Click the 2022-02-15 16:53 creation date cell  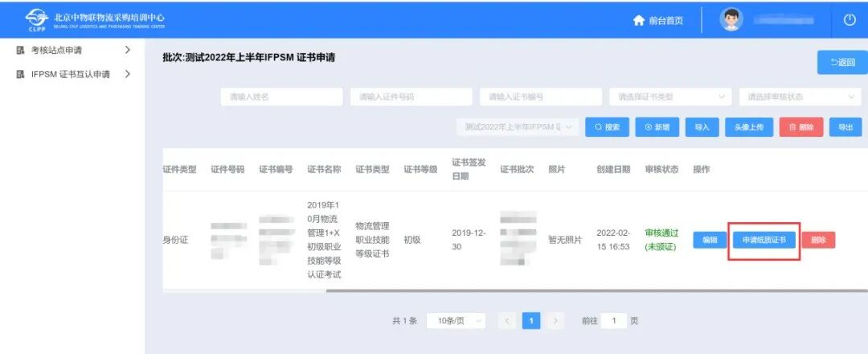coord(612,240)
